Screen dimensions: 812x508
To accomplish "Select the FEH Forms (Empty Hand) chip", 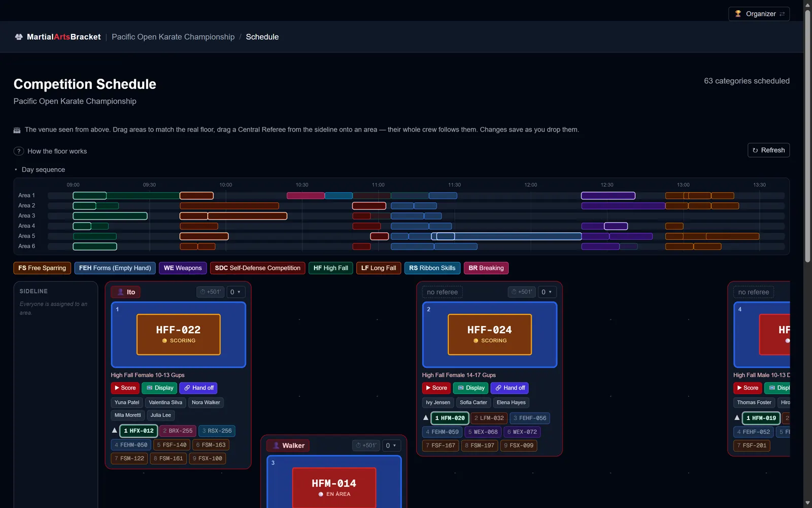I will point(115,268).
